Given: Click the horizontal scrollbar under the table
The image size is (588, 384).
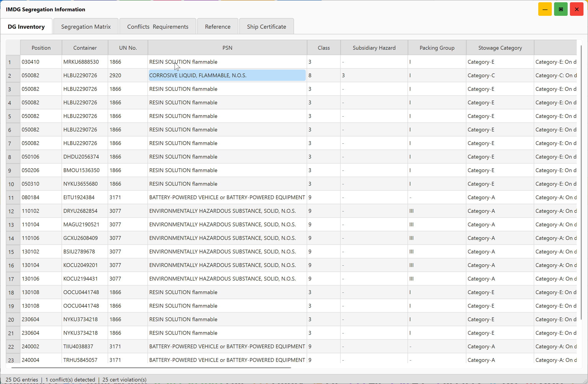Looking at the screenshot, I should coord(151,368).
